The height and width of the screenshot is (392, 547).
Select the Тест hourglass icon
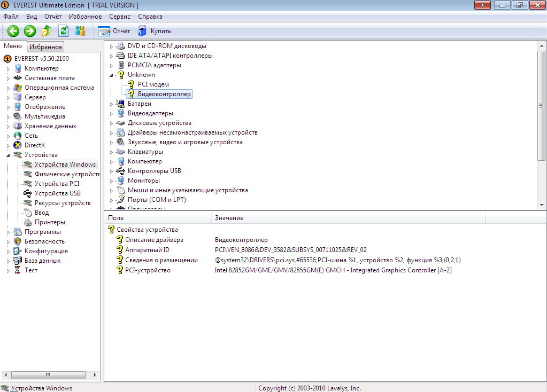(x=18, y=270)
